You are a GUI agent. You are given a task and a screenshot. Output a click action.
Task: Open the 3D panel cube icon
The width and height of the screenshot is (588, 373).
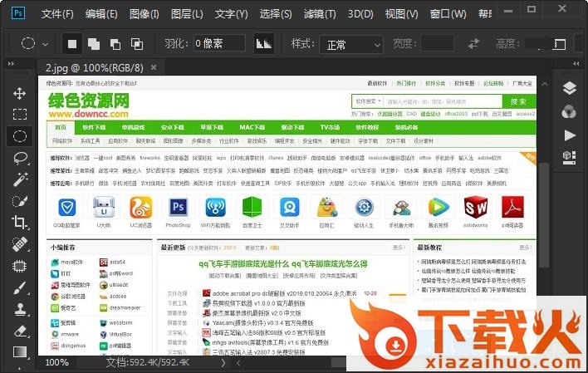pyautogui.click(x=569, y=157)
